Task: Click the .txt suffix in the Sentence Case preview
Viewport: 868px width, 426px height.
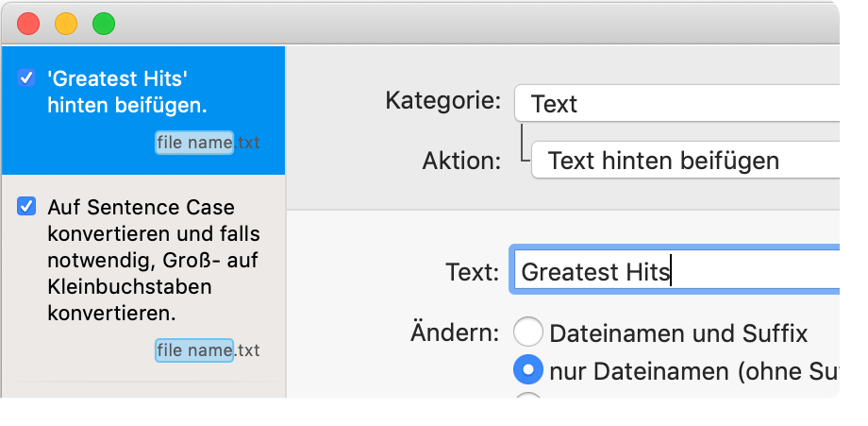Action: 247,351
